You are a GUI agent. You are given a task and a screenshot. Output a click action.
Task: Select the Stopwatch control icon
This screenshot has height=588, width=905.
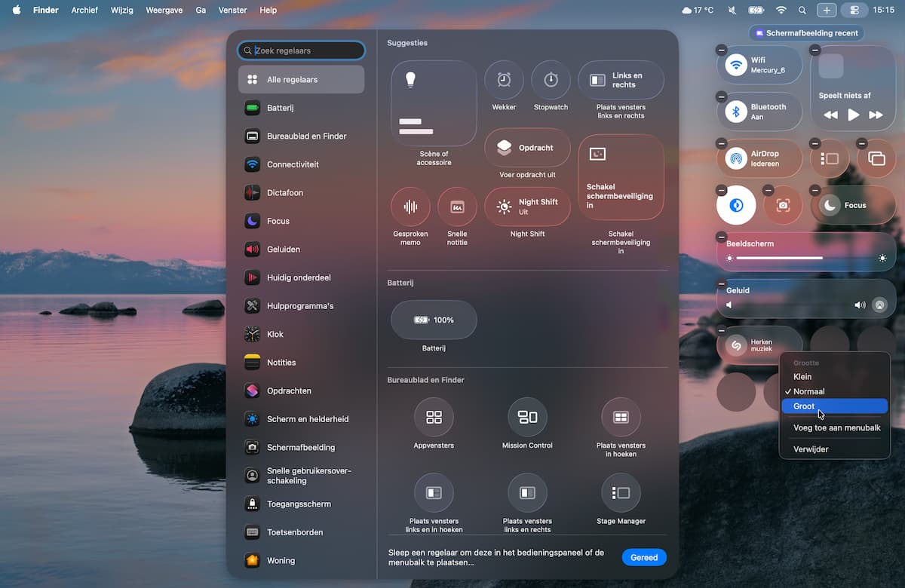point(551,80)
